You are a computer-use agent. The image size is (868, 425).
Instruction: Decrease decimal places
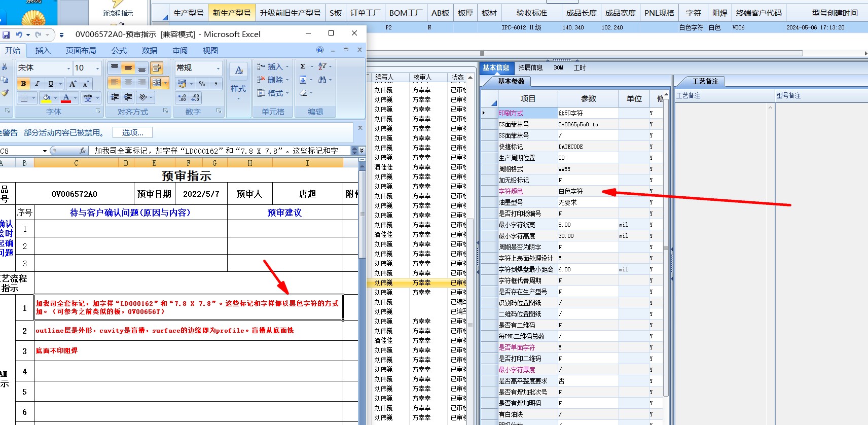195,98
